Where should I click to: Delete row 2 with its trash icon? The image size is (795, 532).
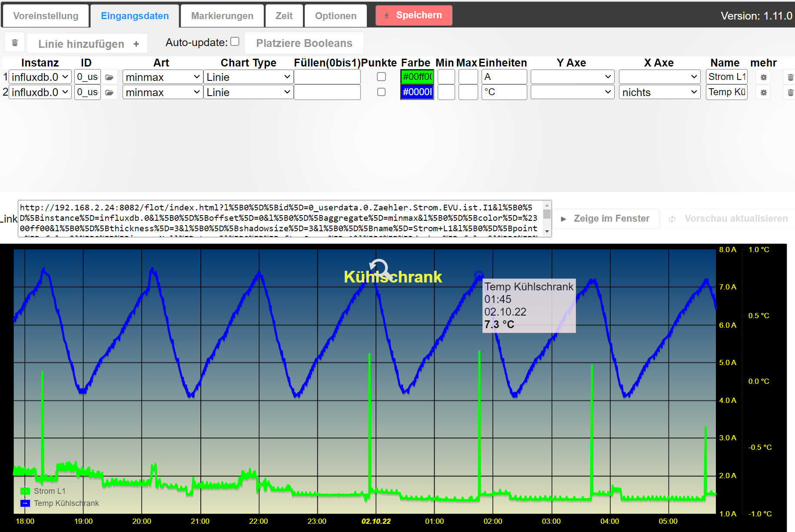pos(790,93)
